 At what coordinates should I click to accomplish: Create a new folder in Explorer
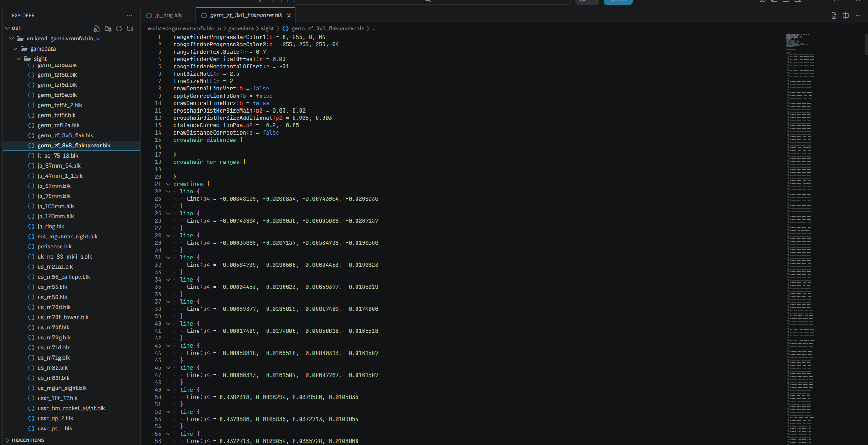[x=108, y=28]
